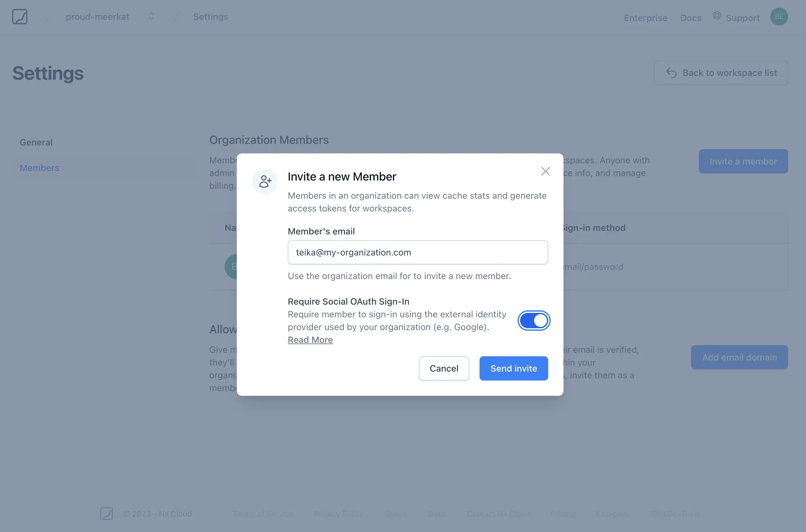Viewport: 806px width, 532px height.
Task: Switch to the General settings tab
Action: click(x=36, y=142)
